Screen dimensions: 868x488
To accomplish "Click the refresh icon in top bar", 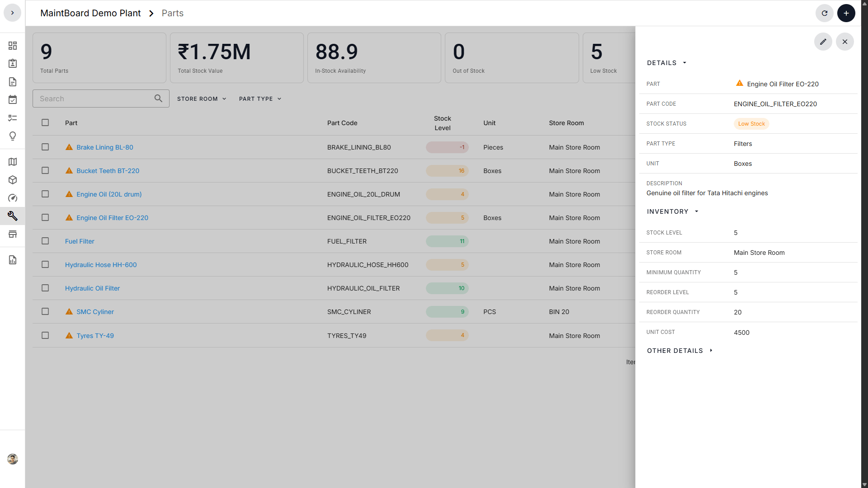I will (x=824, y=13).
